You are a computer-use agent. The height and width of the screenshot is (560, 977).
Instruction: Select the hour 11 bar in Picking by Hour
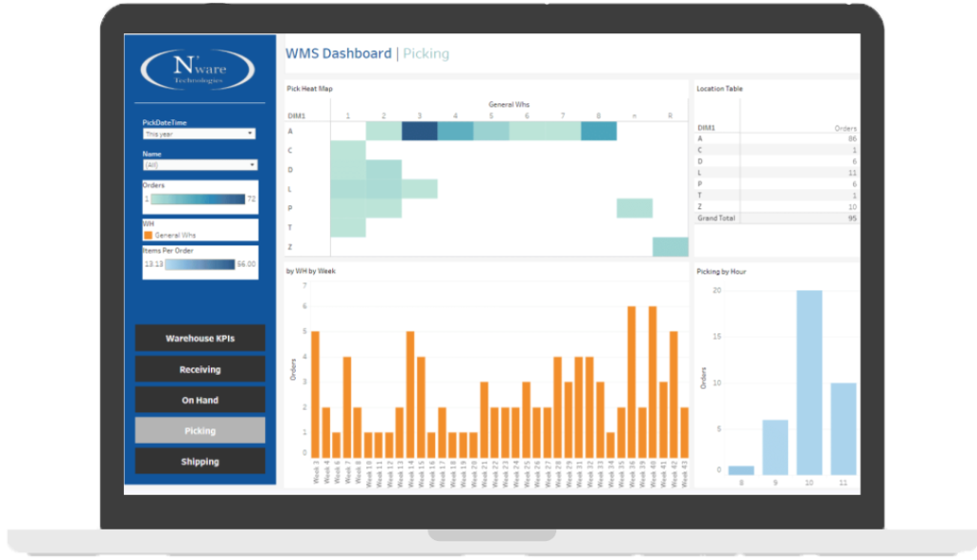tap(842, 427)
